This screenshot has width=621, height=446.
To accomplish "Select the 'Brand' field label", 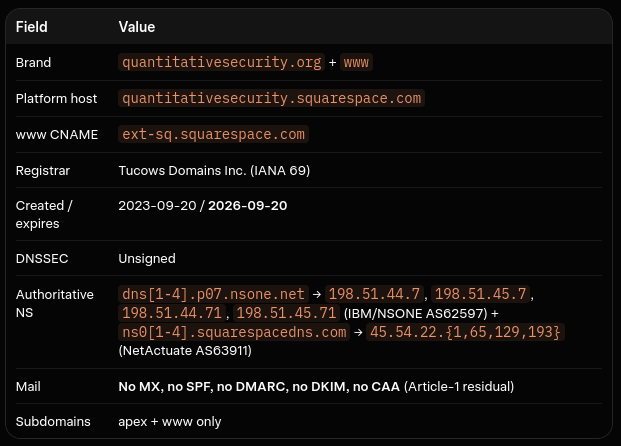I will click(33, 63).
